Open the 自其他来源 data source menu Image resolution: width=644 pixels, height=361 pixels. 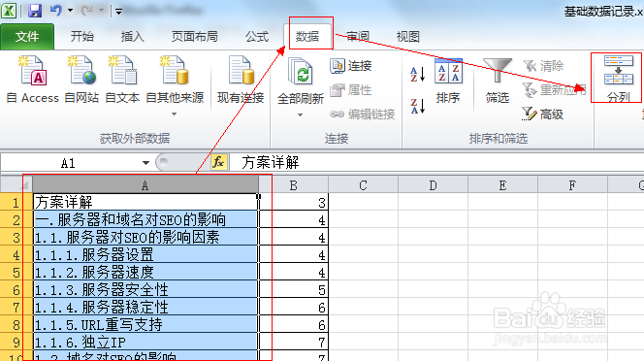175,86
